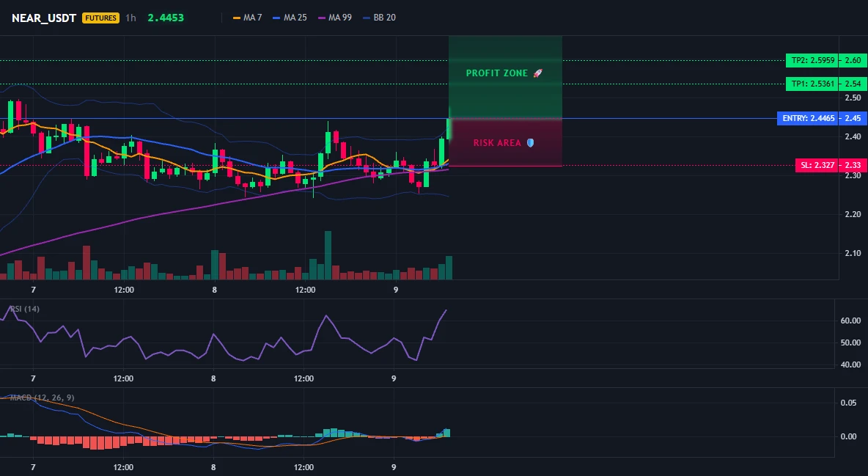Image resolution: width=868 pixels, height=476 pixels.
Task: Click the TP2 tag value 2.60
Action: click(x=853, y=60)
